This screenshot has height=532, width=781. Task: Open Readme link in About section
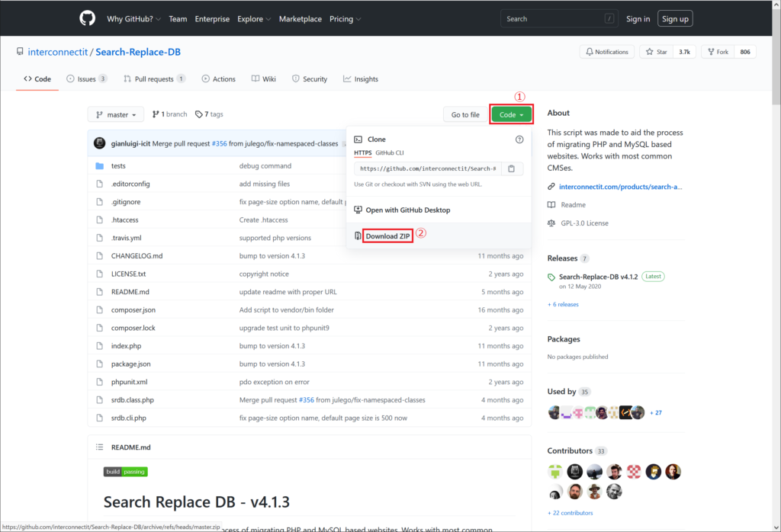click(x=574, y=204)
